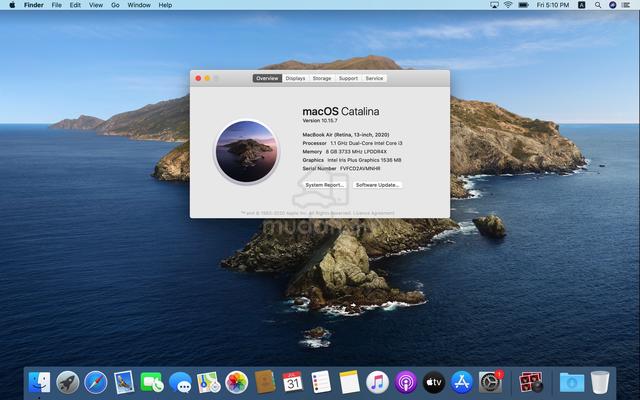Open the View menu

(96, 5)
